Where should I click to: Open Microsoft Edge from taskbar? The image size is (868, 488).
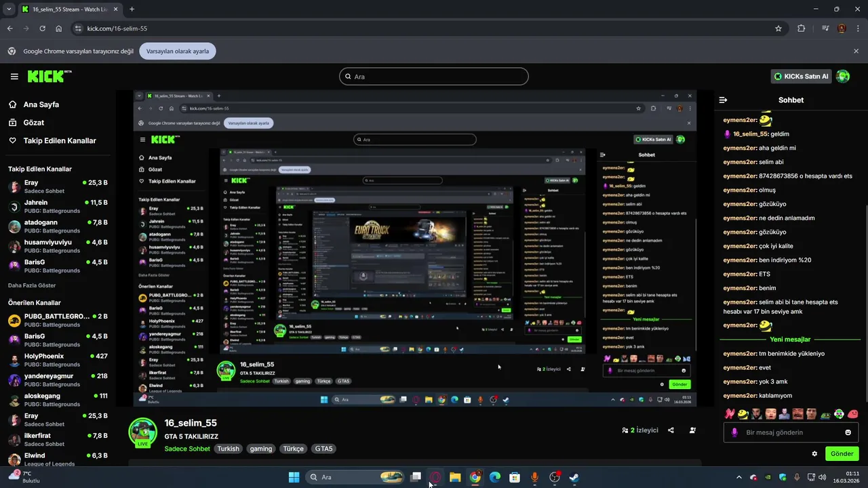495,477
